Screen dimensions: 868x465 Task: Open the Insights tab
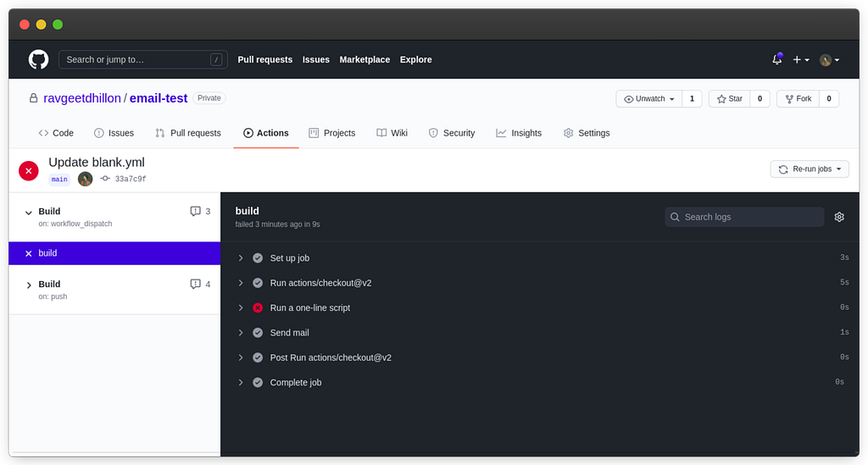(x=519, y=133)
